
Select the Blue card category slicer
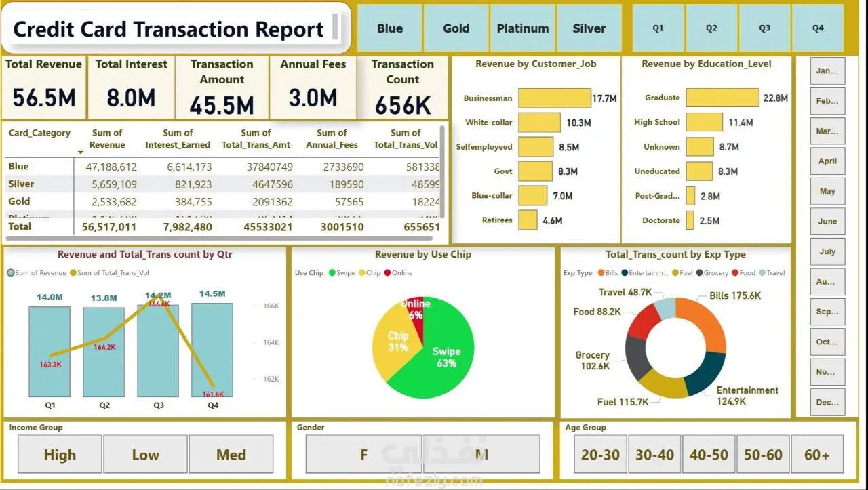click(x=390, y=28)
